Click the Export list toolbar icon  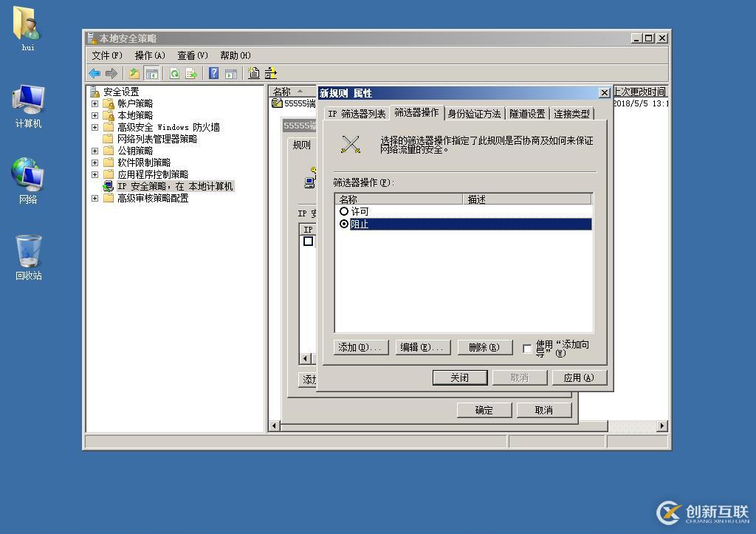(191, 73)
